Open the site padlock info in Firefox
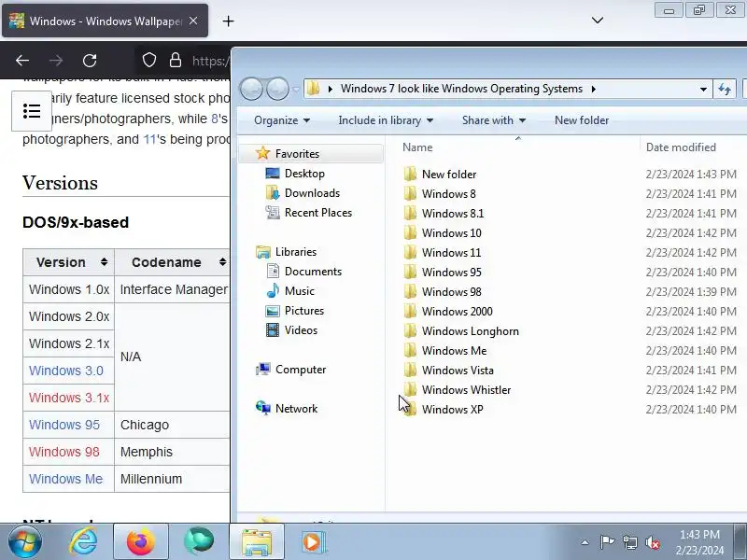This screenshot has width=747, height=560. (176, 61)
